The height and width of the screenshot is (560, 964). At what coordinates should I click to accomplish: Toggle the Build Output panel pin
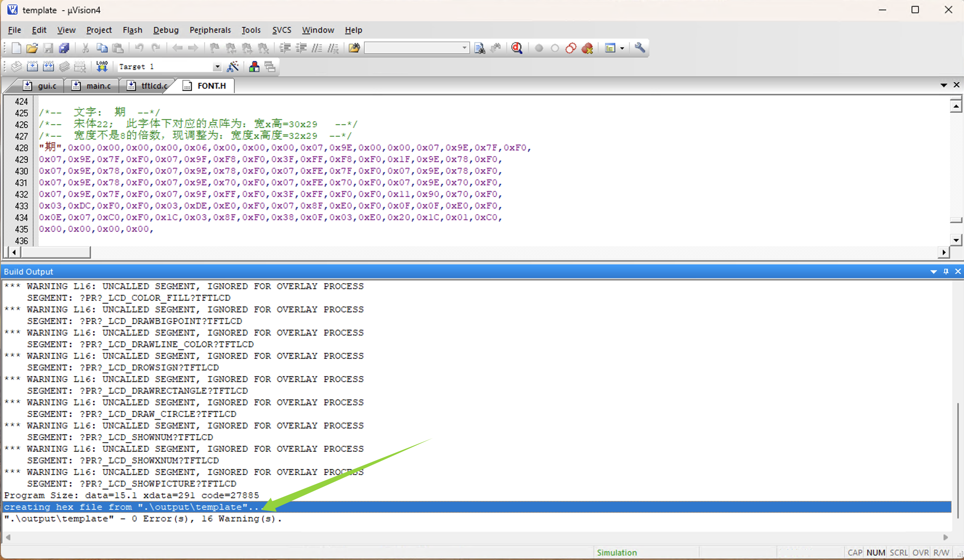click(x=945, y=271)
